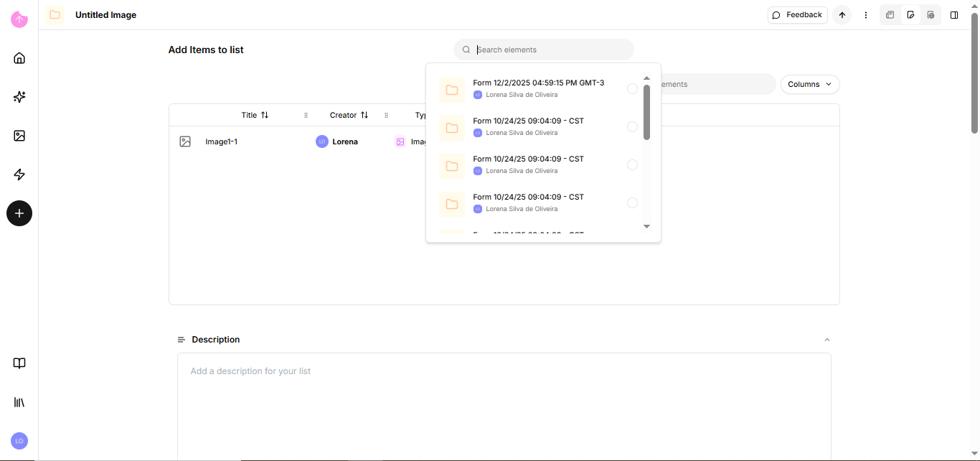Open the library shelves icon in sidebar

19,402
